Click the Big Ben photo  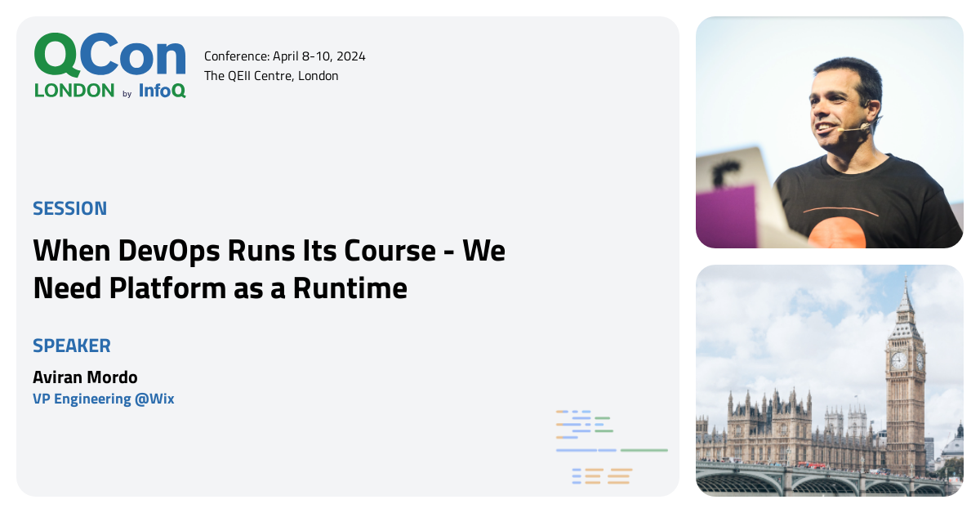pyautogui.click(x=829, y=380)
